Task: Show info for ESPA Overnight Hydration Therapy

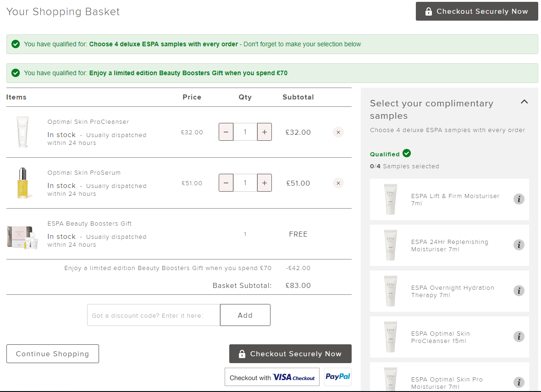Action: [519, 291]
